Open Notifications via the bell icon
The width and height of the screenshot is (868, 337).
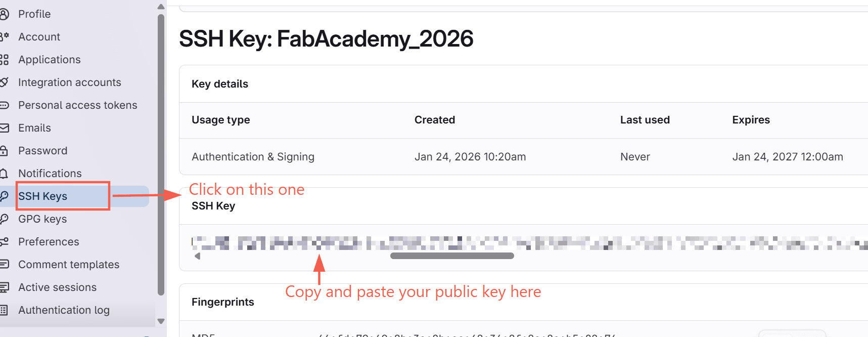5,173
